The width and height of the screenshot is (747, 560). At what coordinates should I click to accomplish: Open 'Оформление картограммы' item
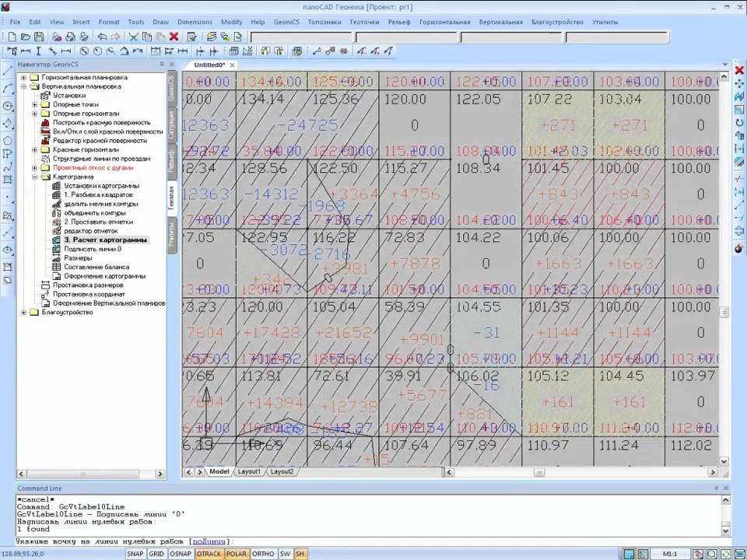click(105, 276)
